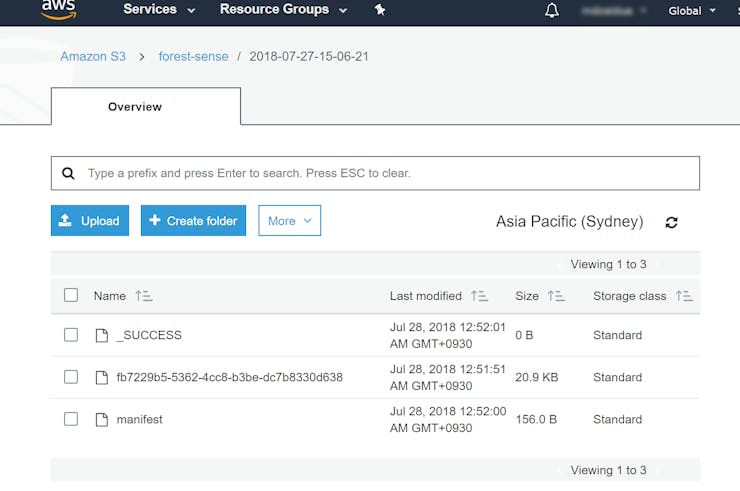Click the AWS logo home icon

[59, 9]
